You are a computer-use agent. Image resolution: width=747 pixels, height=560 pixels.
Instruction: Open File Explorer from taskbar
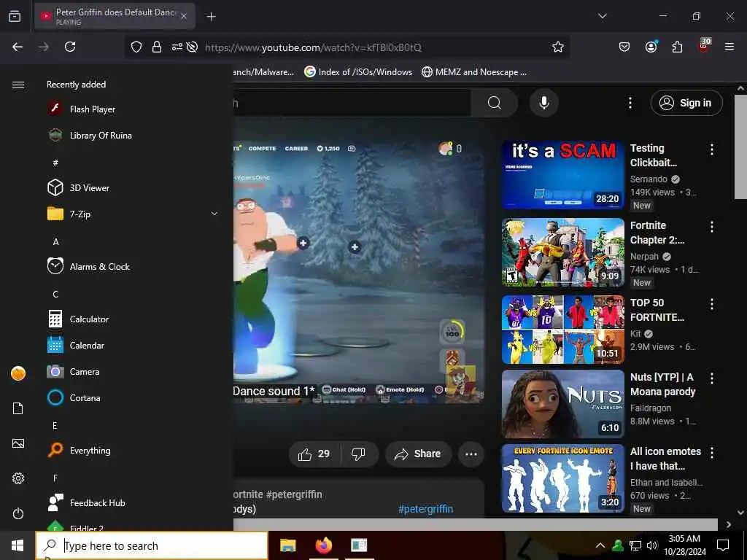click(x=287, y=545)
